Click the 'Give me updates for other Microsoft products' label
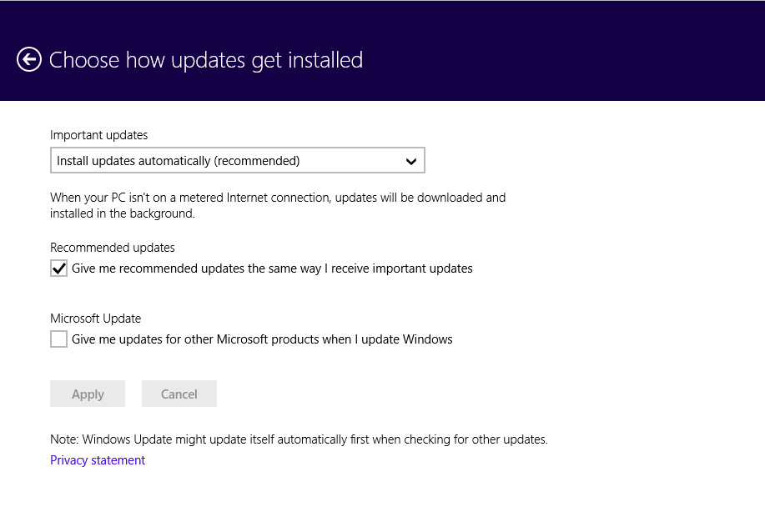Screen dimensions: 765x532 click(262, 339)
